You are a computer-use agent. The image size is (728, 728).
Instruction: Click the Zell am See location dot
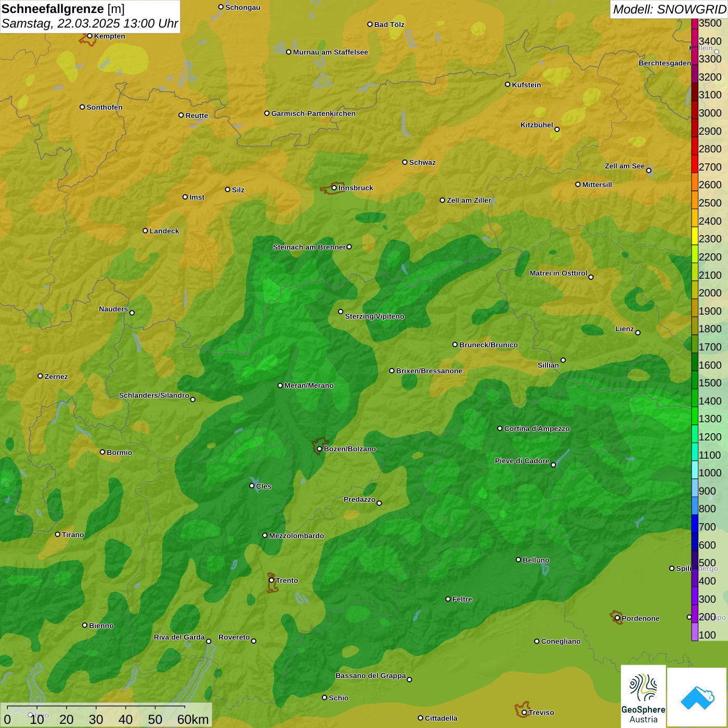[x=648, y=170]
